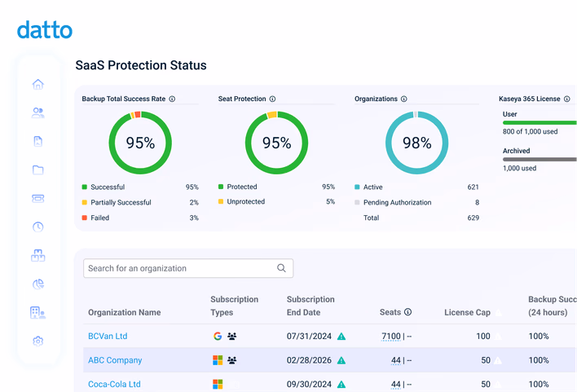
Task: Click the 09/30/2024 end date cell
Action: pos(309,385)
